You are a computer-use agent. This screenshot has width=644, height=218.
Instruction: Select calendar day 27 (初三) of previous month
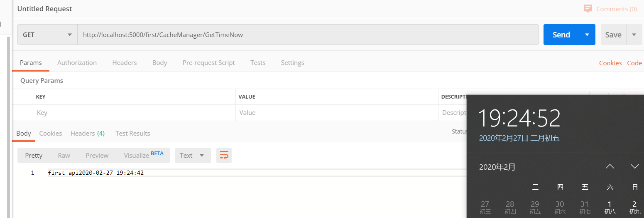tap(485, 207)
